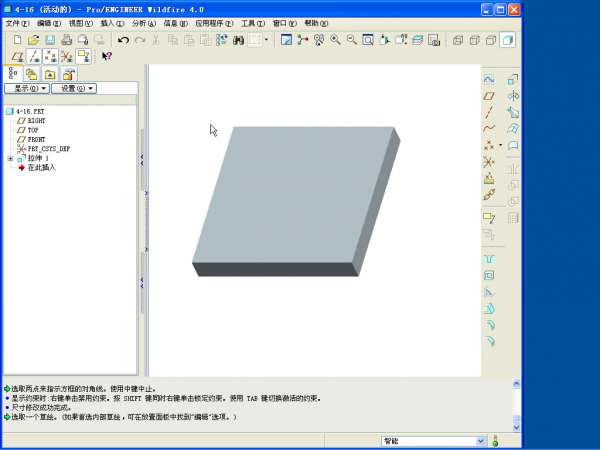Select the FRONT datum plane in tree
Image resolution: width=600 pixels, height=450 pixels.
(x=36, y=139)
